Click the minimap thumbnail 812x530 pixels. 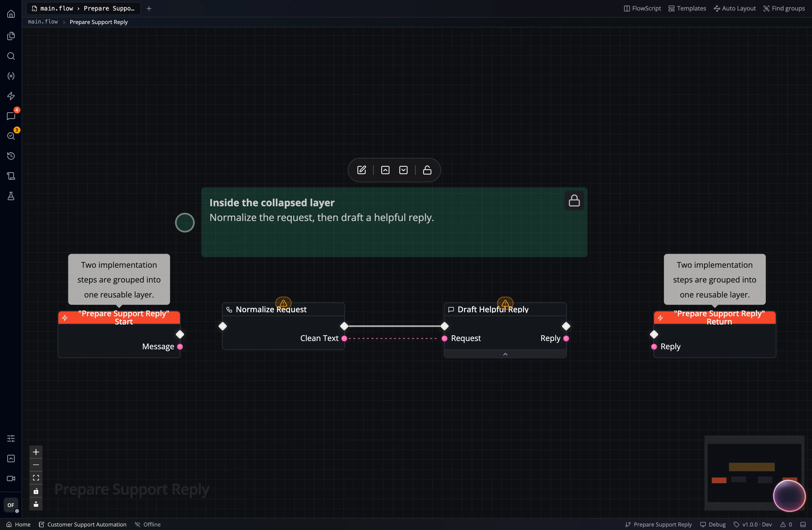click(754, 473)
